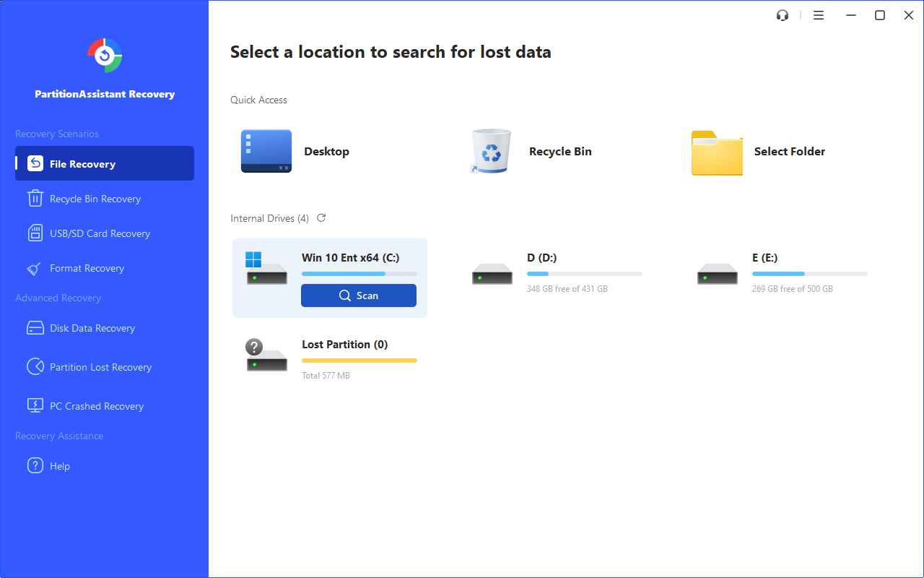Start the Scan on drive C:

(359, 296)
